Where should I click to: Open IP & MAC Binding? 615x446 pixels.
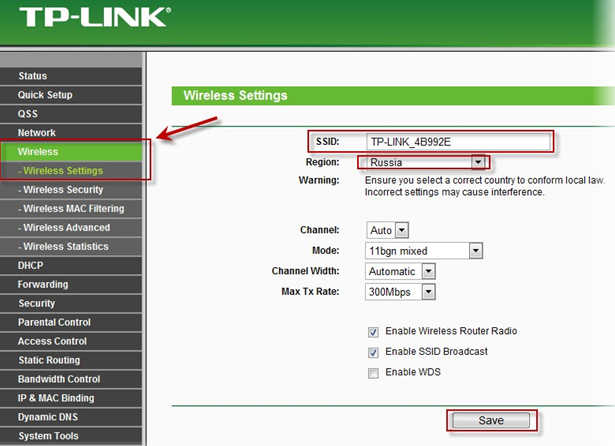pos(71,398)
